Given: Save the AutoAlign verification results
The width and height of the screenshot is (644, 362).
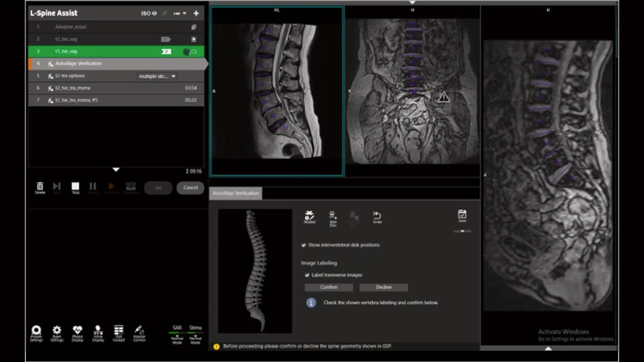Looking at the screenshot, I should [463, 215].
